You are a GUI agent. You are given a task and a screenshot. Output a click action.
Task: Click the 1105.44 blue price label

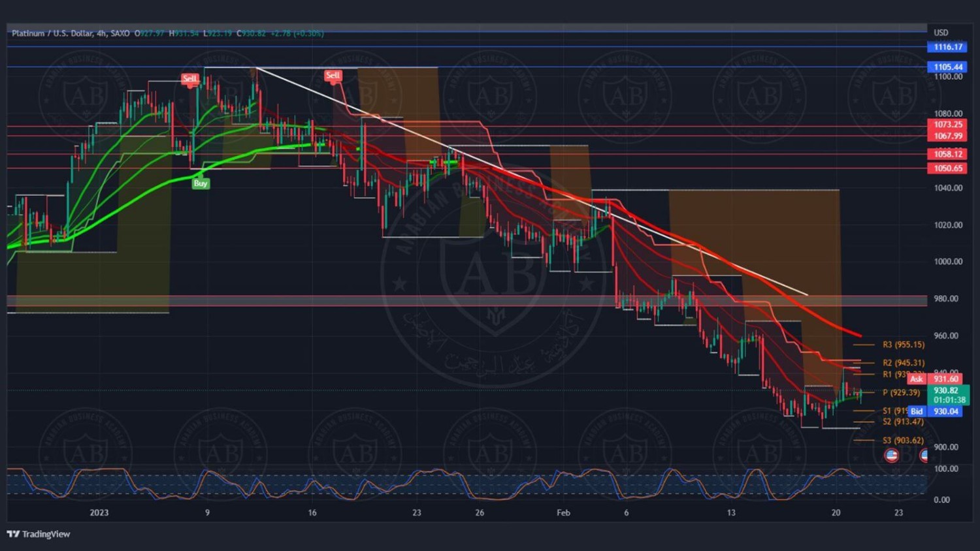[x=947, y=67]
